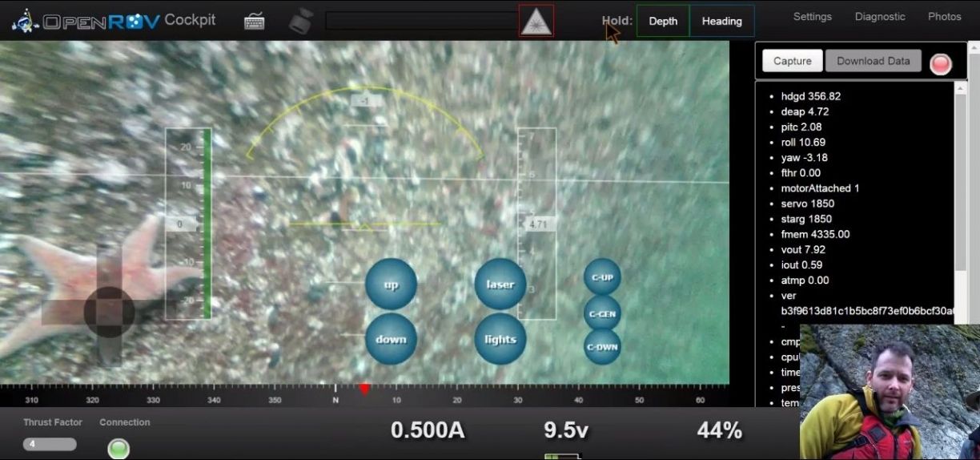The image size is (980, 460).
Task: Center camera with C-CEN button
Action: click(602, 313)
